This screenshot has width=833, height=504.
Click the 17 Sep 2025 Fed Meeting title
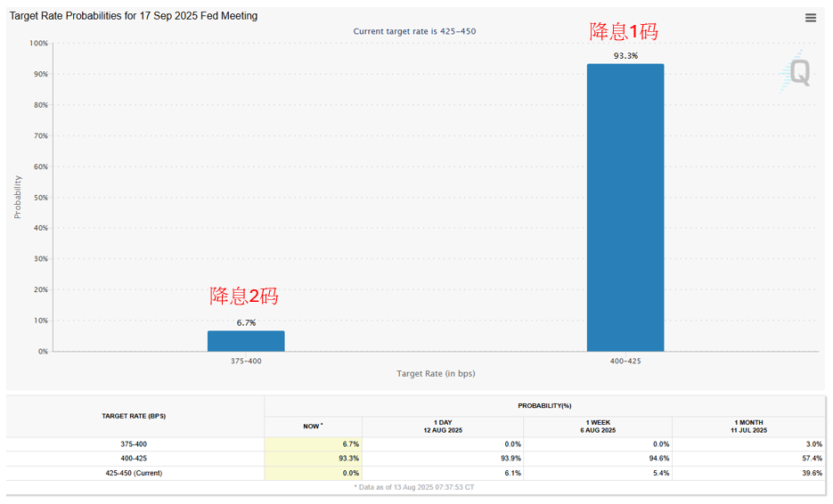[134, 16]
